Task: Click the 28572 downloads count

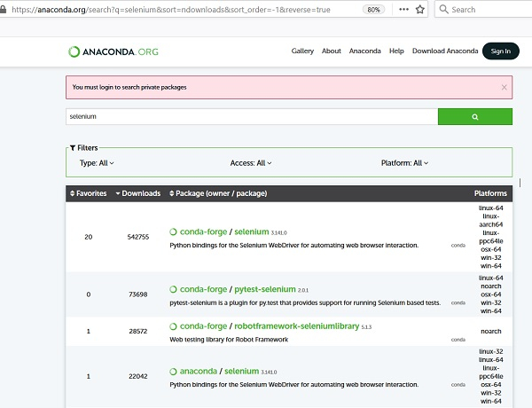Action: coord(138,332)
